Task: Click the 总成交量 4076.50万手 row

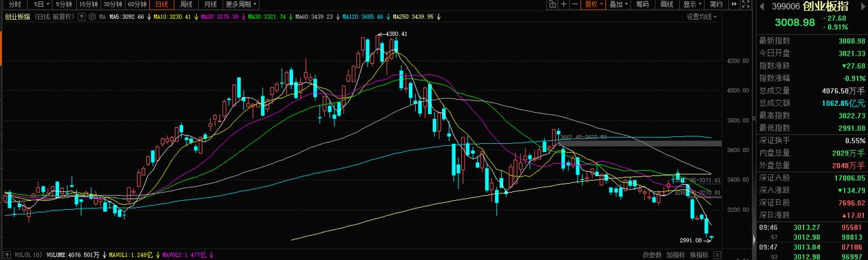Action: 812,90
